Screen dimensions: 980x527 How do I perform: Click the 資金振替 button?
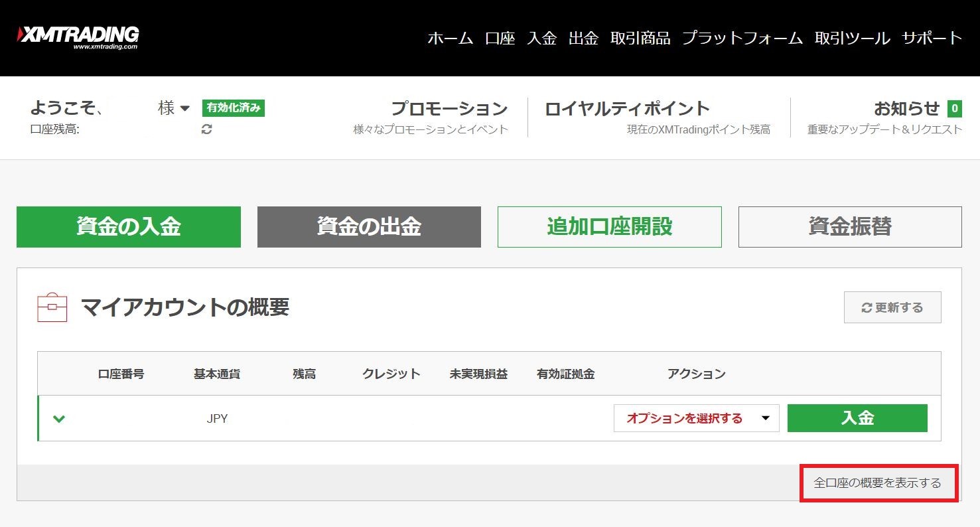[849, 227]
